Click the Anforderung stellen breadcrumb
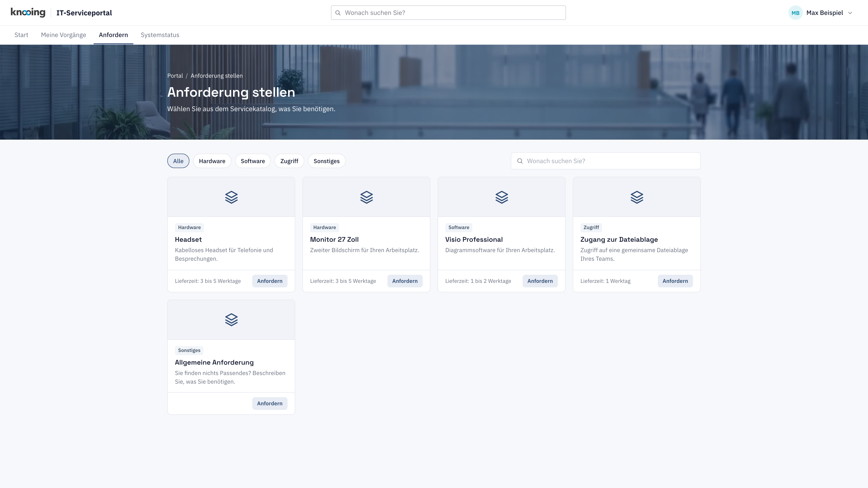Viewport: 868px width, 488px height. click(x=217, y=76)
